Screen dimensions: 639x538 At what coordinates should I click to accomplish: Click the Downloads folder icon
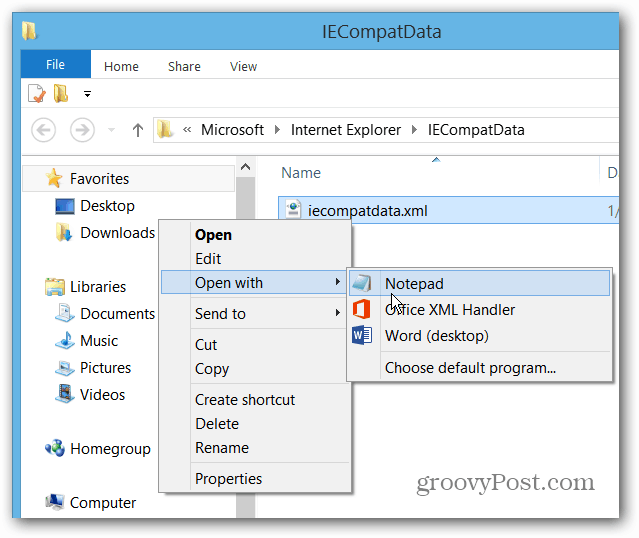[x=64, y=233]
